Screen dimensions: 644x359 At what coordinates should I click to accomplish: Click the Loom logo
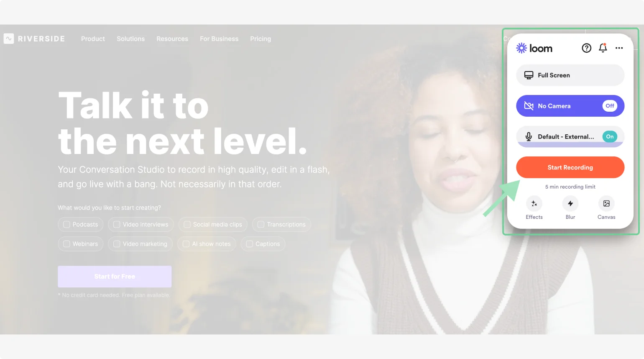coord(534,48)
